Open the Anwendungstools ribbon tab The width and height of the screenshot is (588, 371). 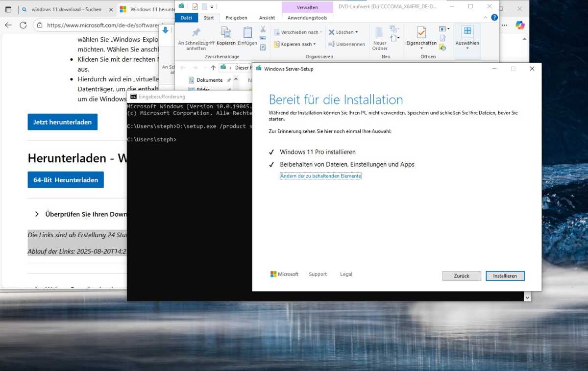coord(307,18)
